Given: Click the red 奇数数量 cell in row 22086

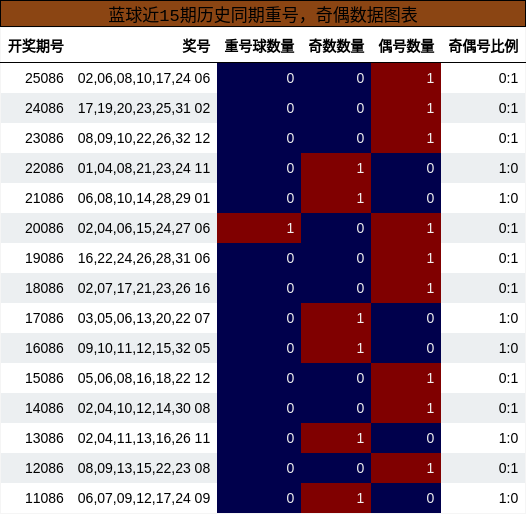Looking at the screenshot, I should pos(336,168).
